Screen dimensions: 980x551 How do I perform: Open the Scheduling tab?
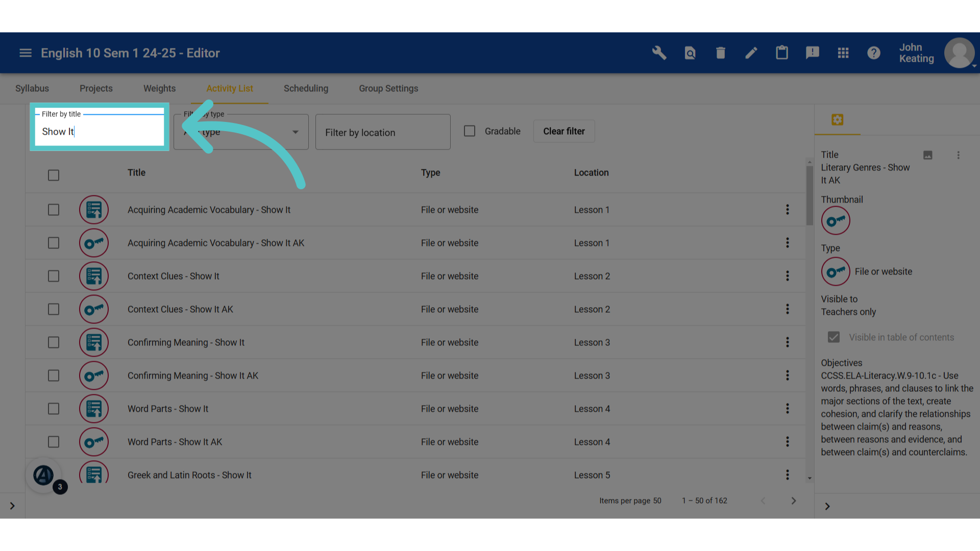tap(306, 88)
